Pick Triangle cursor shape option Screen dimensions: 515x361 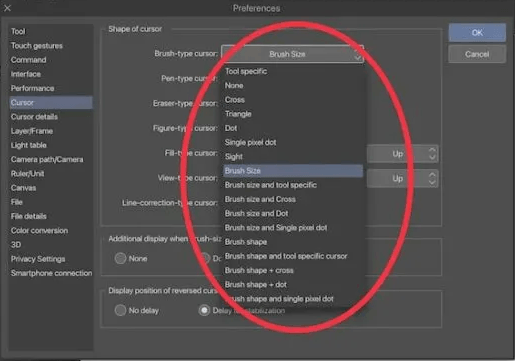[293, 114]
